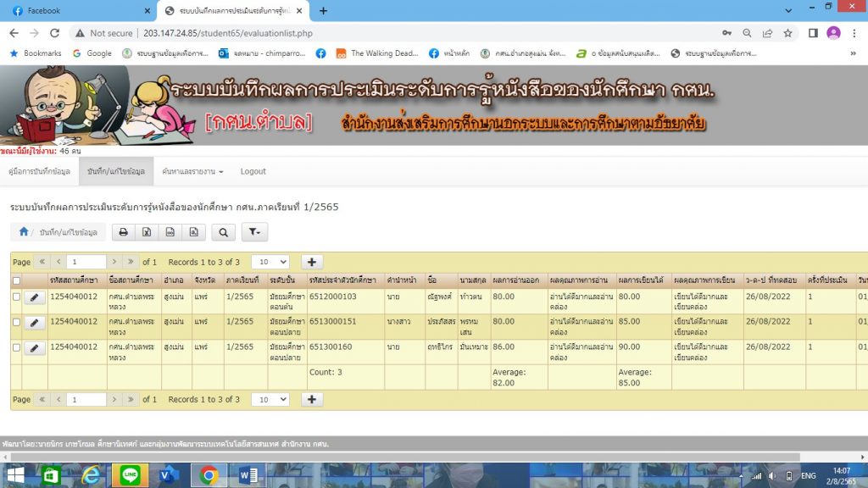Go to next page in top pager
Viewport: 868px width, 488px height.
114,262
